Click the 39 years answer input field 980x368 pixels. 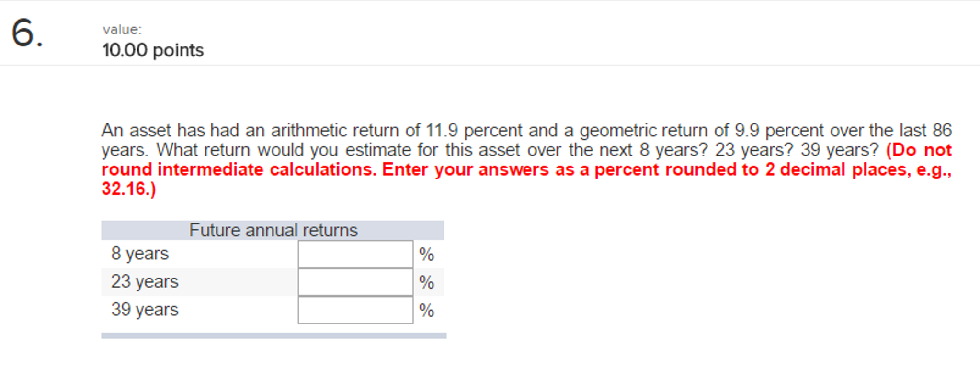coord(355,310)
